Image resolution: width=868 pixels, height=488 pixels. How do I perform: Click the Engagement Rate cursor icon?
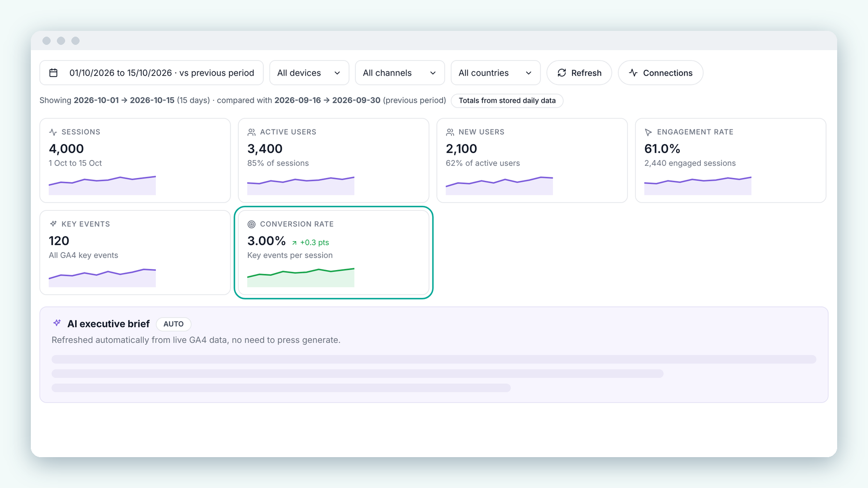pos(649,132)
